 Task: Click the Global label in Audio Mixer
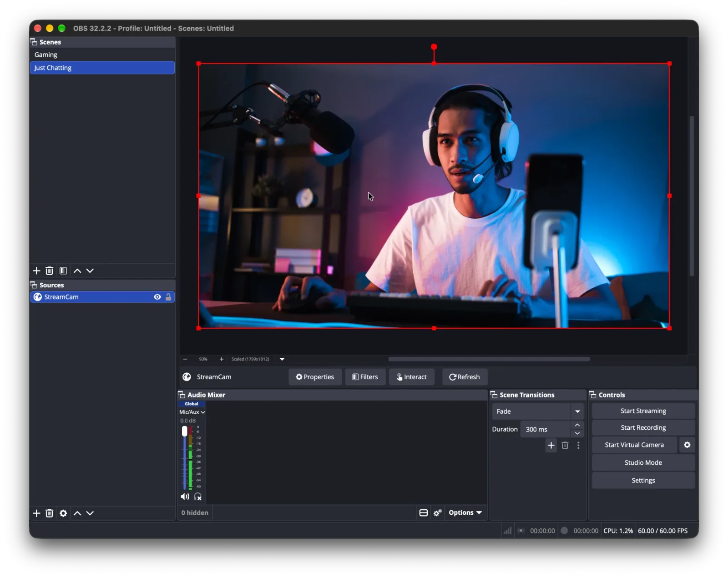coord(192,404)
